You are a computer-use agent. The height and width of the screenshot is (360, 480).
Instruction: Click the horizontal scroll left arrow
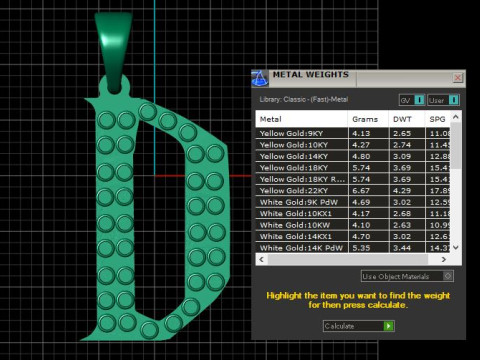[261, 259]
